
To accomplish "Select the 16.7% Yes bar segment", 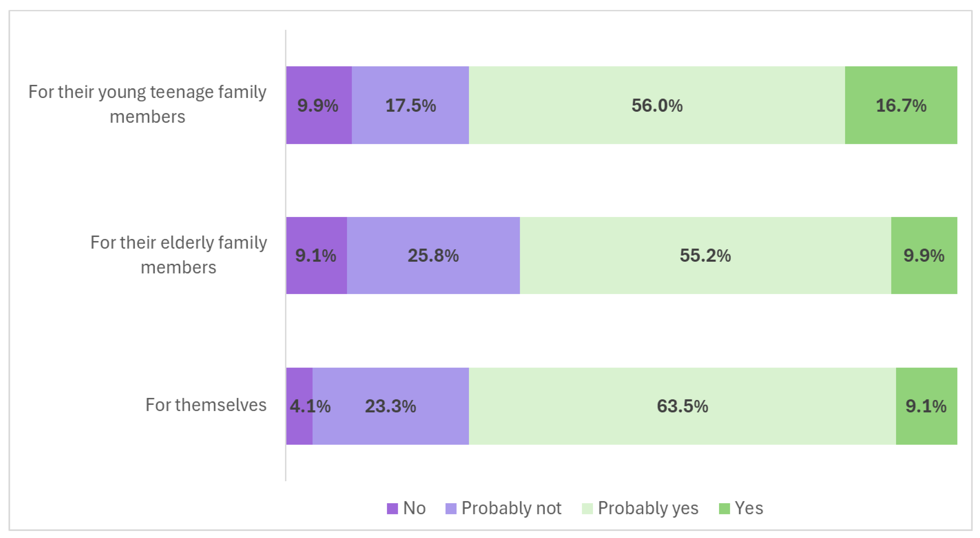I will [900, 105].
